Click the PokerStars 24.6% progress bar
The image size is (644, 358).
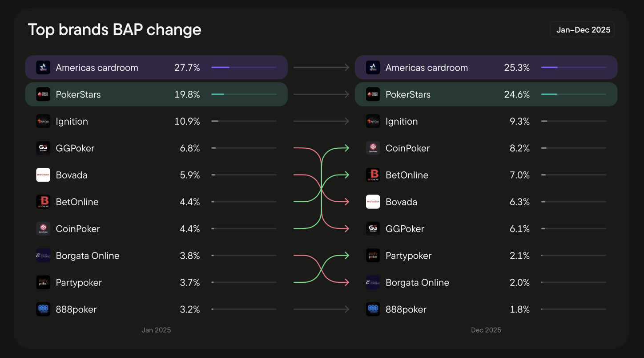coord(574,94)
